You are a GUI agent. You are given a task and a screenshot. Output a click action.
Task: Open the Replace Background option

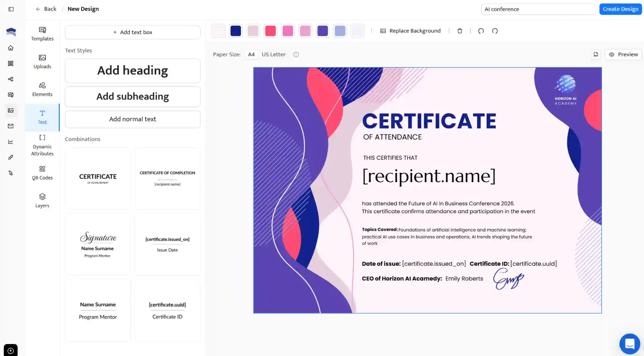click(410, 31)
